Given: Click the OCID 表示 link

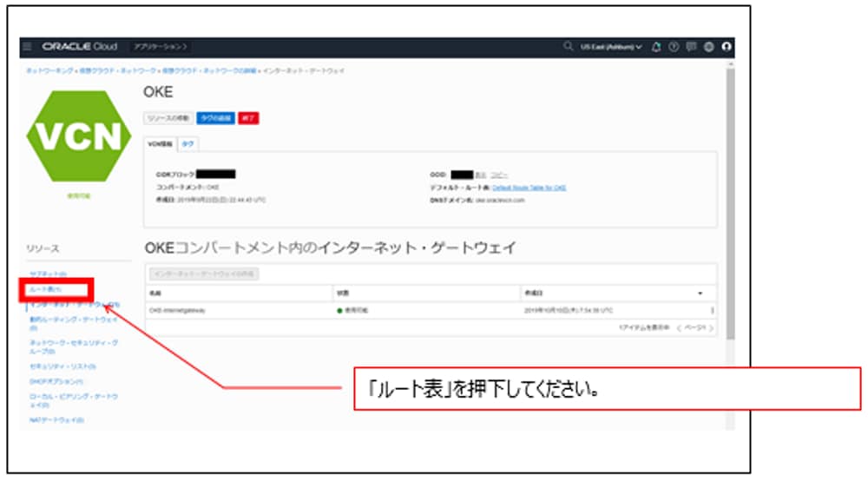Looking at the screenshot, I should [481, 175].
